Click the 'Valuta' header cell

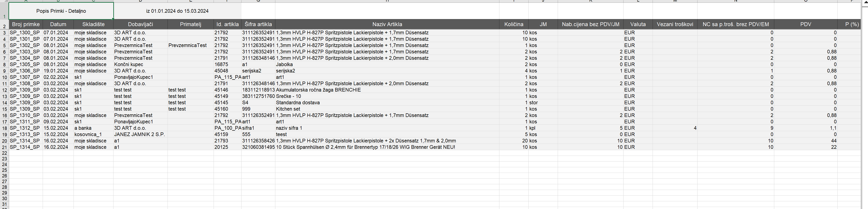(x=638, y=24)
